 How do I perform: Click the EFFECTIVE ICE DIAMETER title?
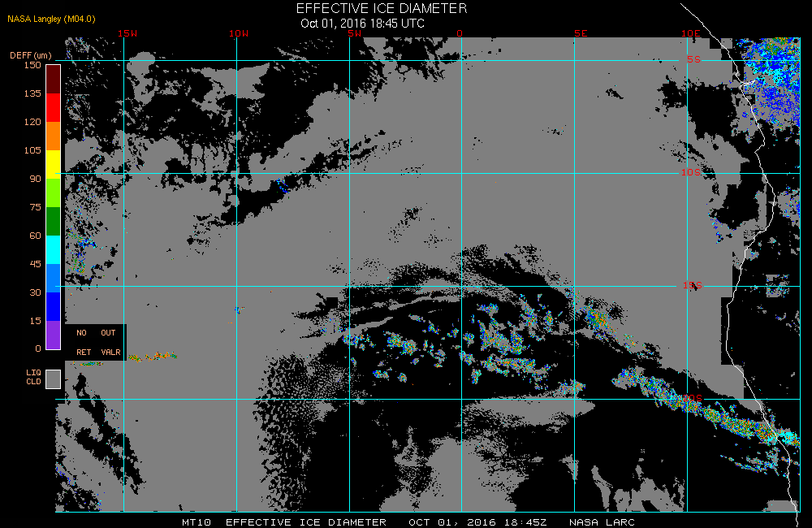[382, 8]
